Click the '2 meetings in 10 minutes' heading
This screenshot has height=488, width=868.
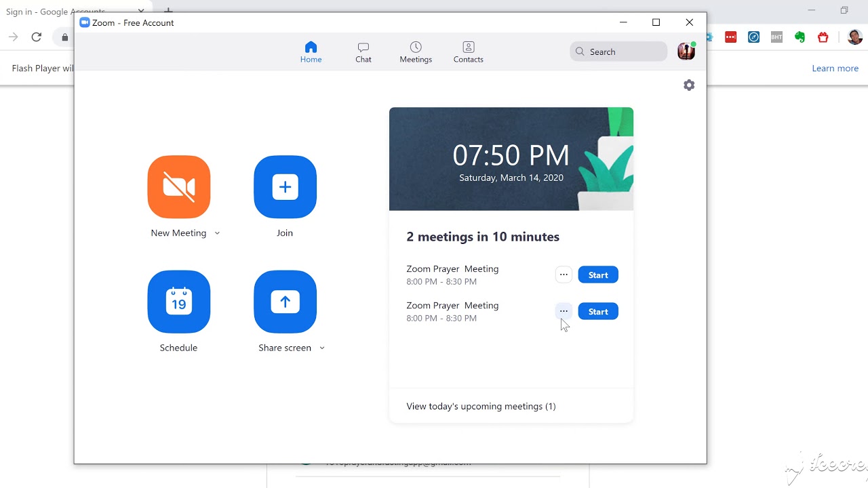483,237
